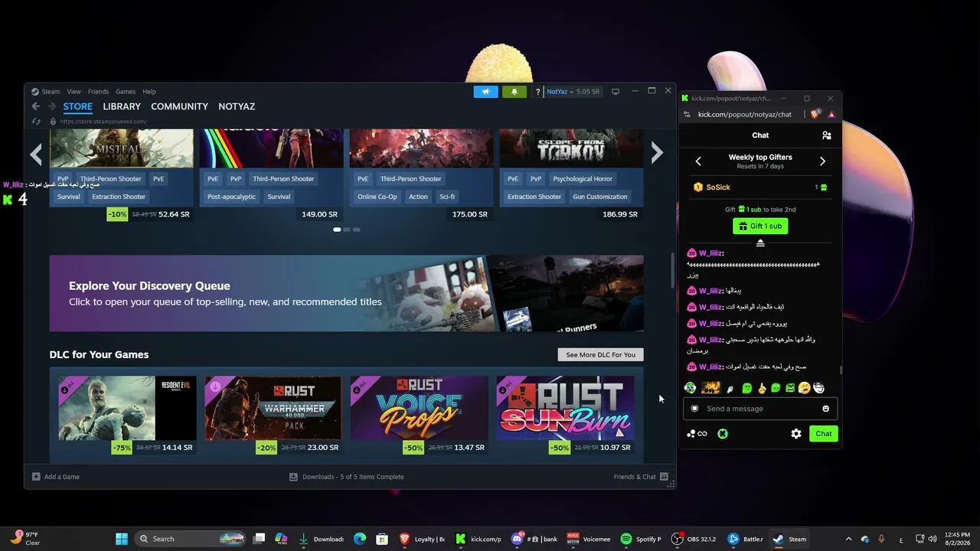Viewport: 980px width, 551px height.
Task: Open Spotify from the taskbar
Action: [642, 539]
